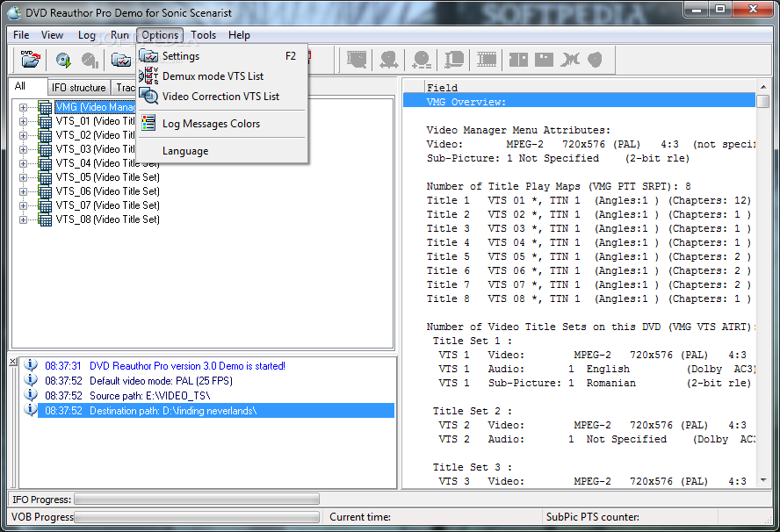This screenshot has height=532, width=780.
Task: Expand the VTS_05 tree node
Action: [x=23, y=177]
